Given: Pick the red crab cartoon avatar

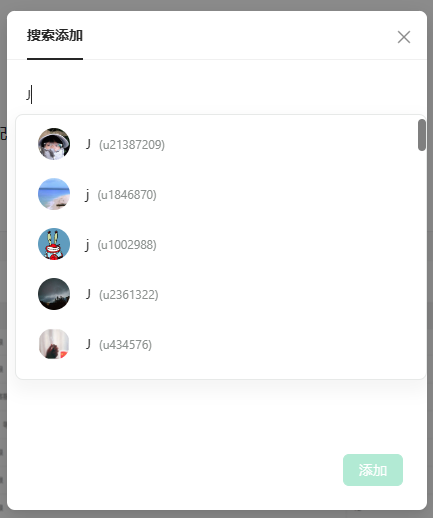Looking at the screenshot, I should 54,244.
